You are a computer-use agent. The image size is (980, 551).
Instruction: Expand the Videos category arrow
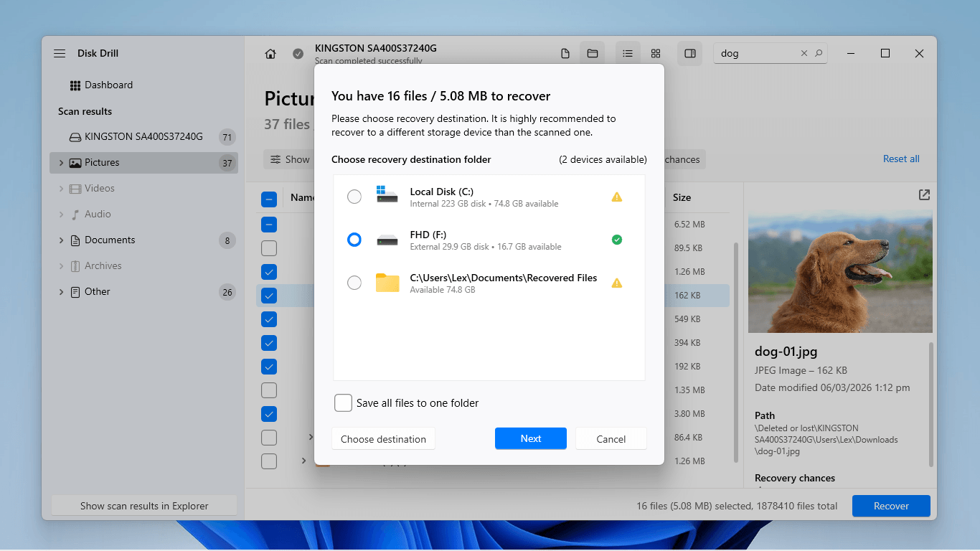61,189
